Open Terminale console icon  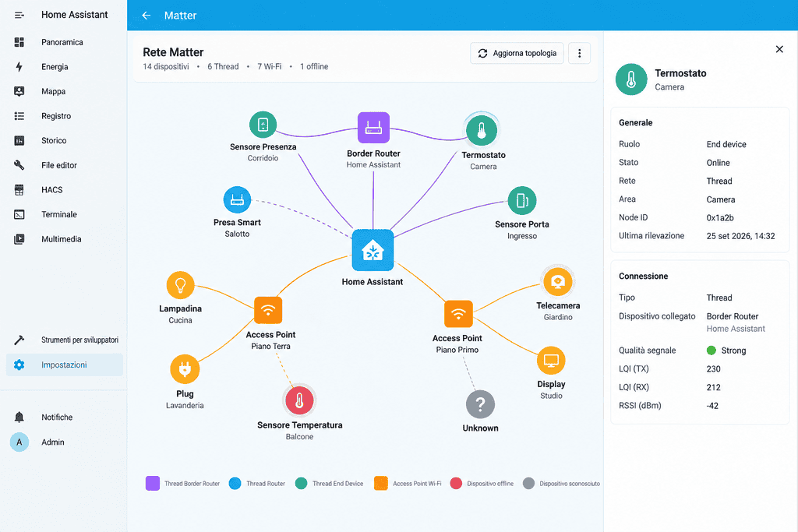pyautogui.click(x=19, y=215)
